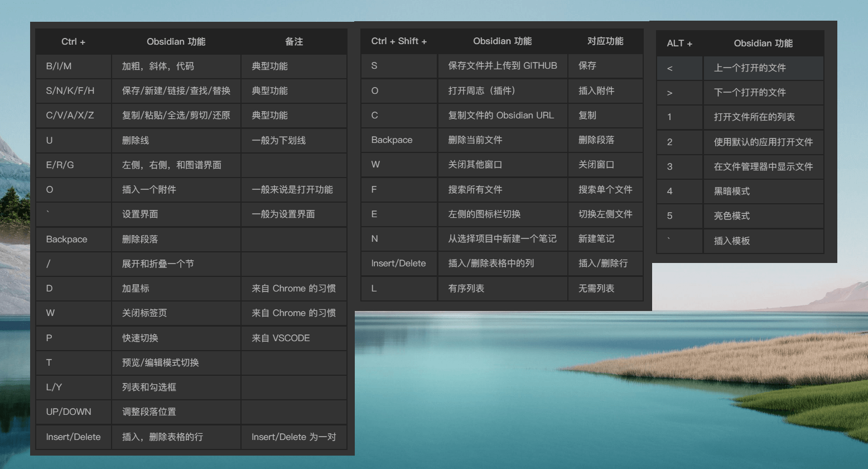The height and width of the screenshot is (469, 868).
Task: Select the "预览/编辑模式切换" cell
Action: (x=161, y=363)
